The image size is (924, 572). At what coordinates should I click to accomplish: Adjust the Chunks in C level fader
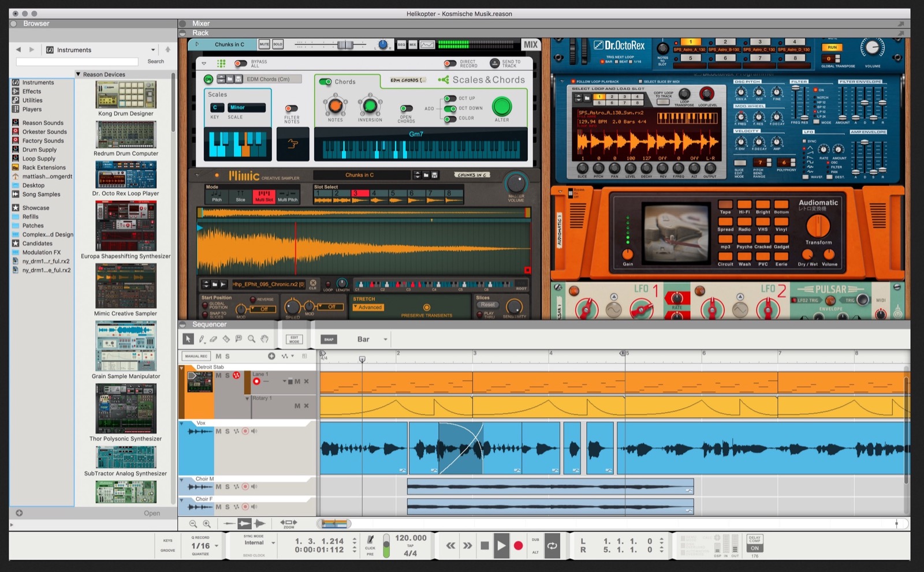[345, 44]
